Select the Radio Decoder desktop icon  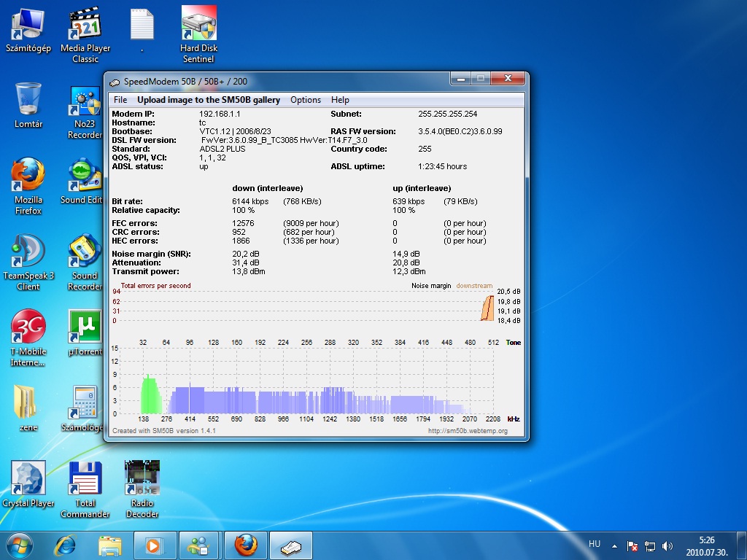pos(142,489)
